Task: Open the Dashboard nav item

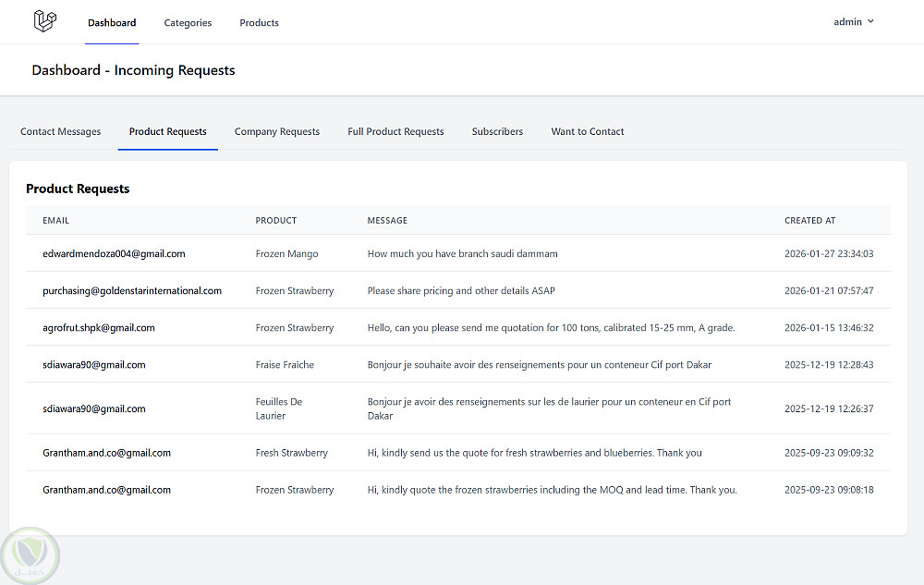Action: tap(112, 23)
